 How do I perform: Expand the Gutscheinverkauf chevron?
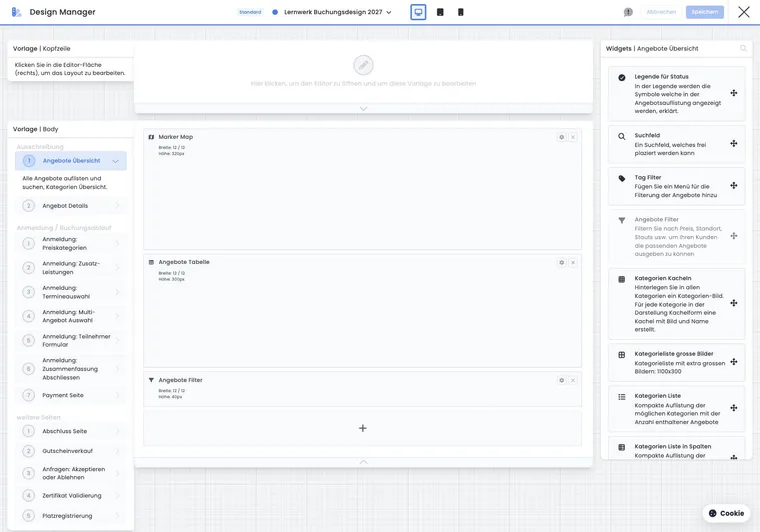[117, 451]
